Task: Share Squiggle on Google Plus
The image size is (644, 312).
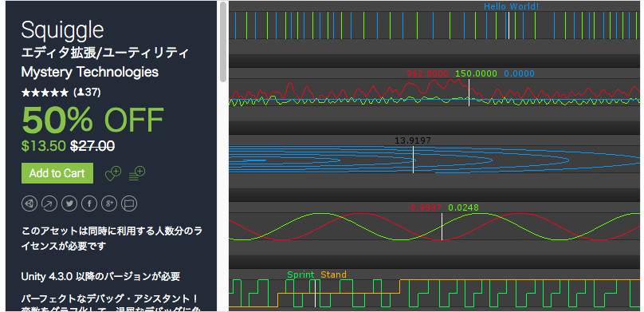Action: coord(109,203)
